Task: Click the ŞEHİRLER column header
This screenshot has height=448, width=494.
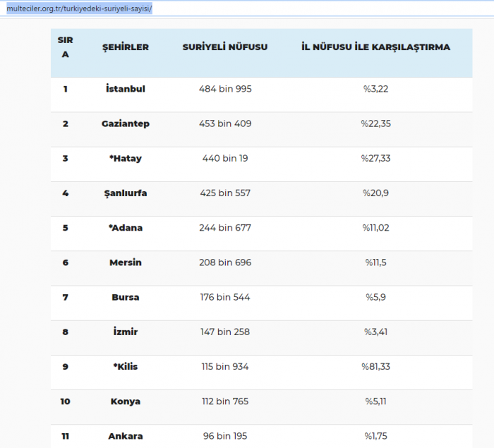Action: coord(126,47)
